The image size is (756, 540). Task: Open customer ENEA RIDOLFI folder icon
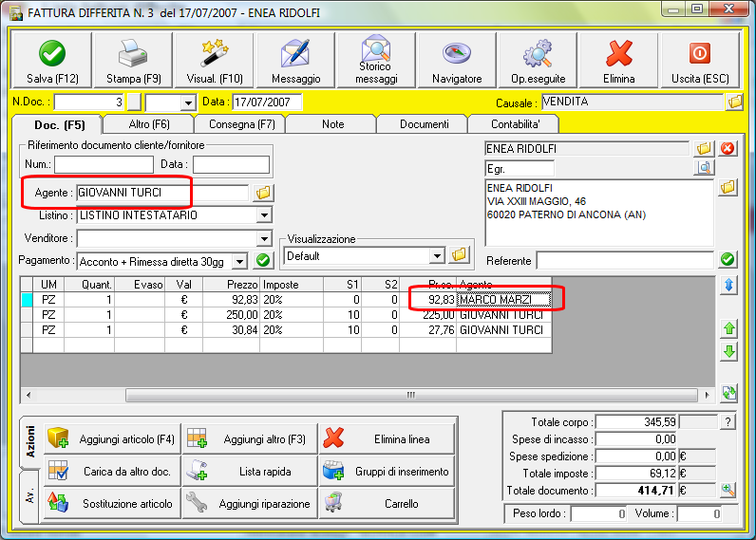(x=704, y=148)
